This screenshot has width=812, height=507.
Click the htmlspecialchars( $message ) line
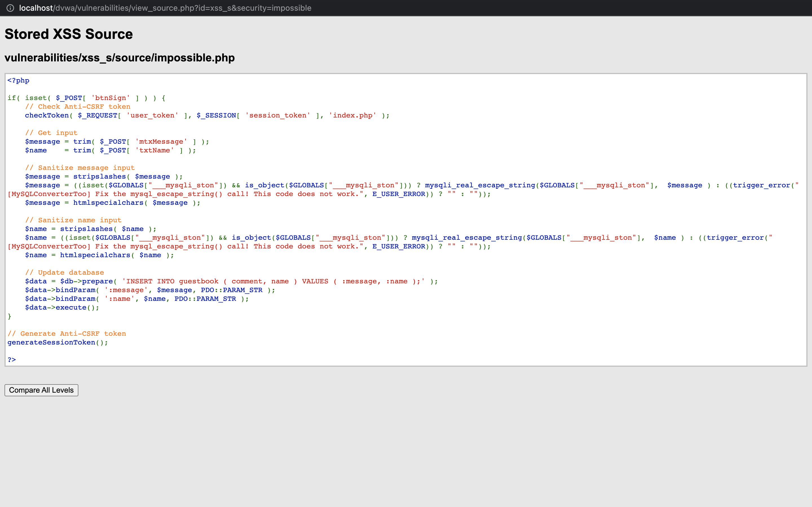point(112,203)
